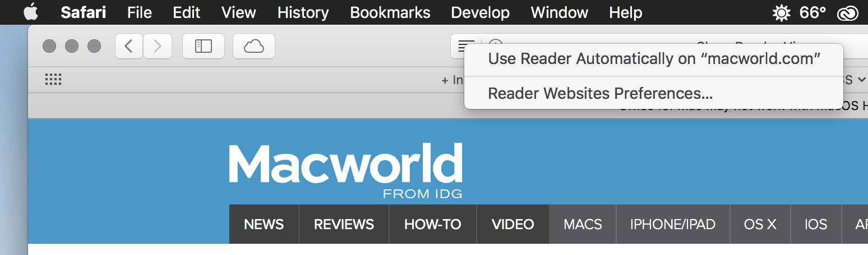Open the View menu

[239, 12]
